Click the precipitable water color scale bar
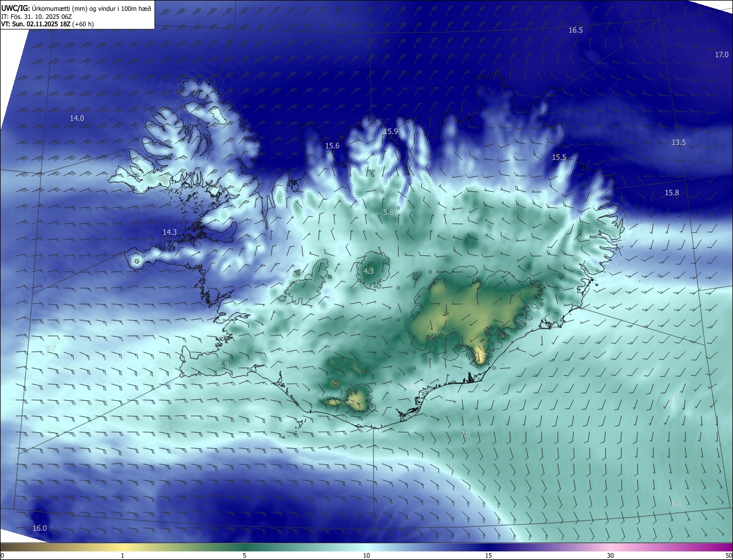The width and height of the screenshot is (733, 560). (366, 547)
